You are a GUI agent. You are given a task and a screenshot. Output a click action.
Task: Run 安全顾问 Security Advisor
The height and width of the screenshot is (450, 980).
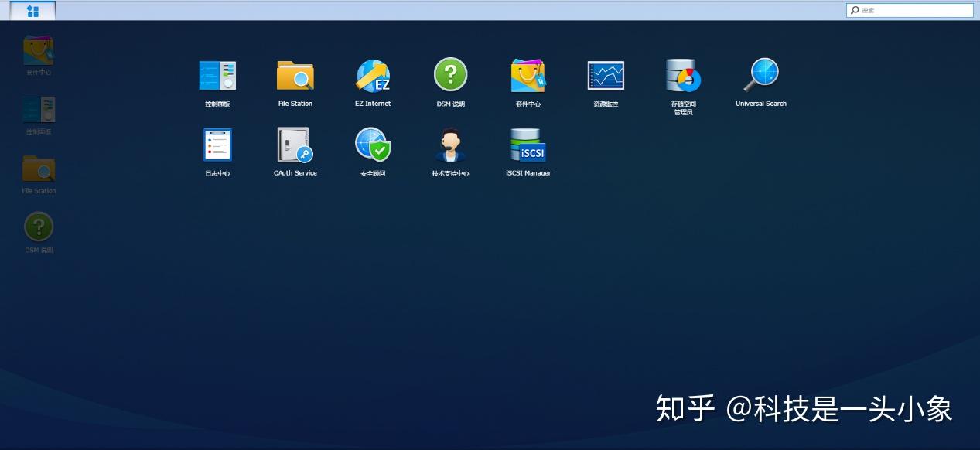(373, 145)
